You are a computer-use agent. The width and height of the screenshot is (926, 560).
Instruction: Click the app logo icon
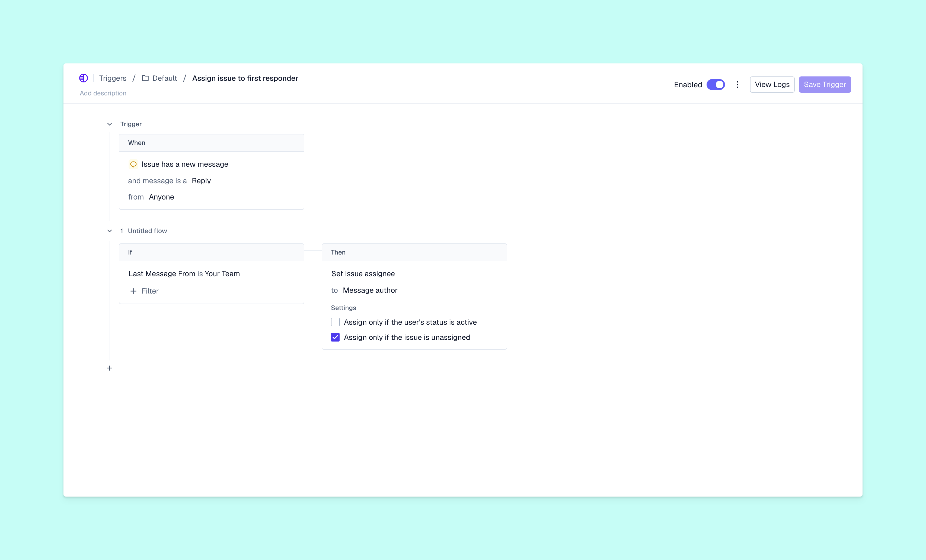point(84,78)
